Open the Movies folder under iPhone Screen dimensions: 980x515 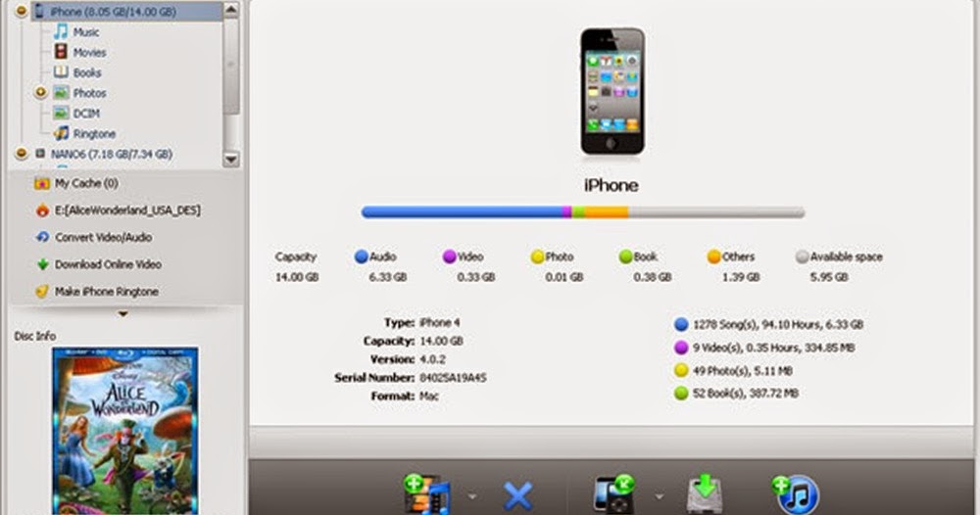[x=89, y=53]
